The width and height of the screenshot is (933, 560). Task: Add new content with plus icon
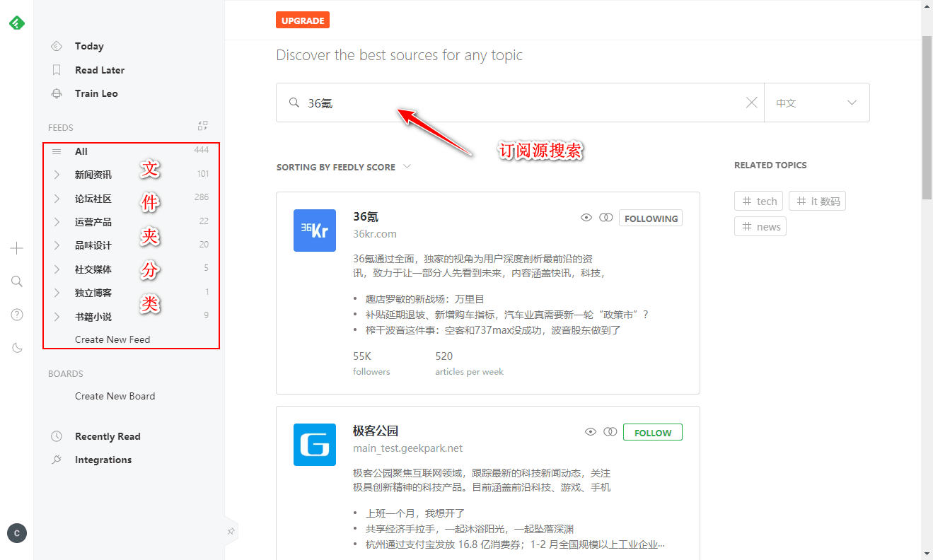coord(17,248)
